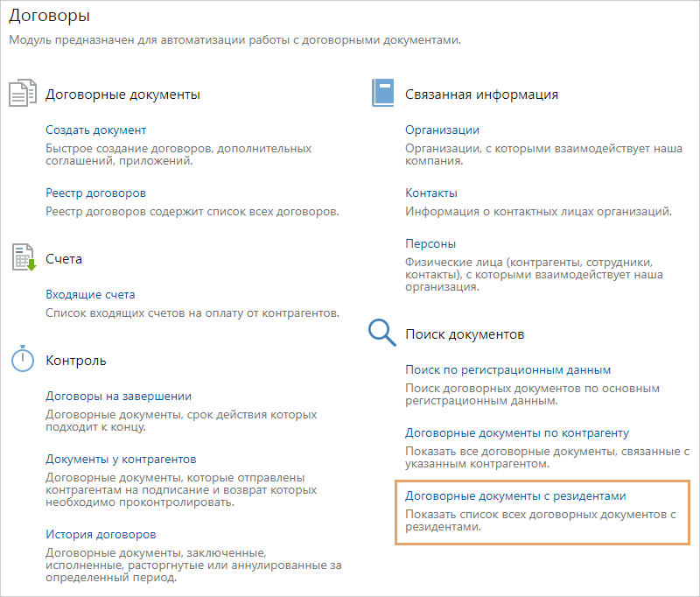Click the Счета invoice icon
The width and height of the screenshot is (700, 597).
click(23, 258)
